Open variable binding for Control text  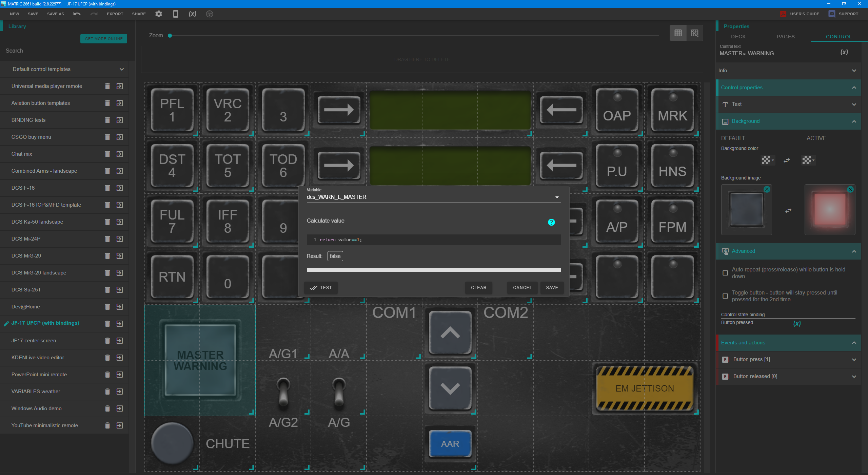844,52
